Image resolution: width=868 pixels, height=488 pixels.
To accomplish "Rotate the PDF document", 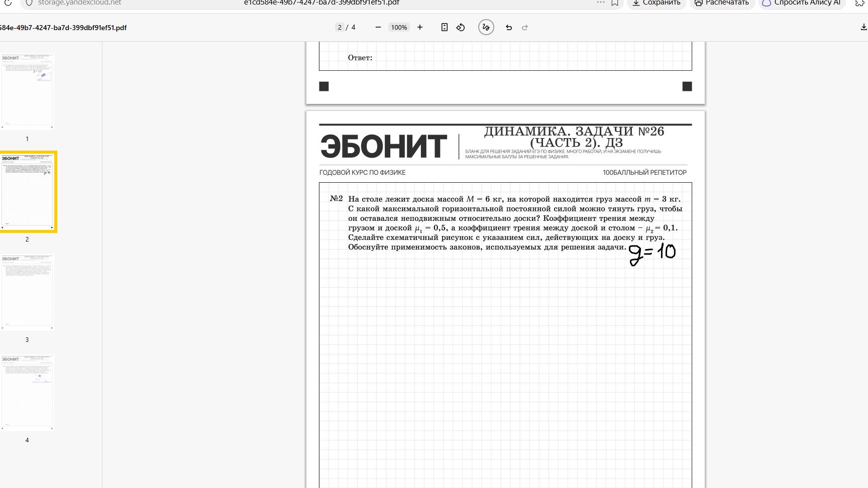I will [461, 27].
